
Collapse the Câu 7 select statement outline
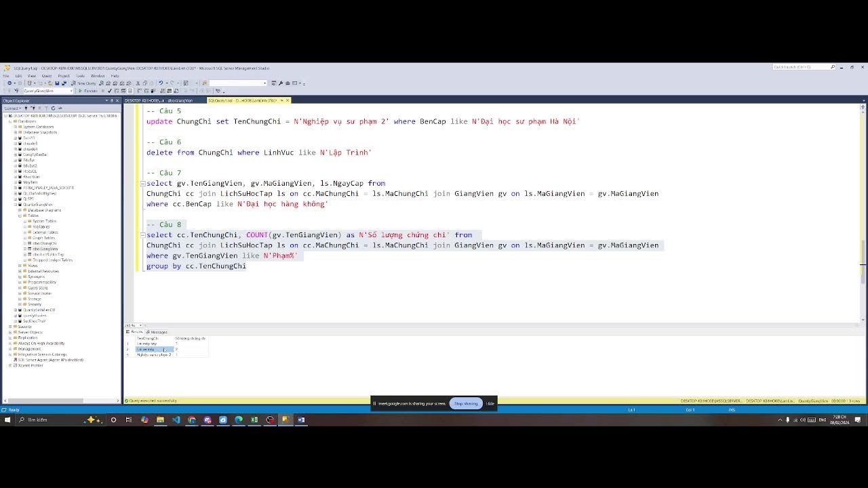click(x=142, y=184)
